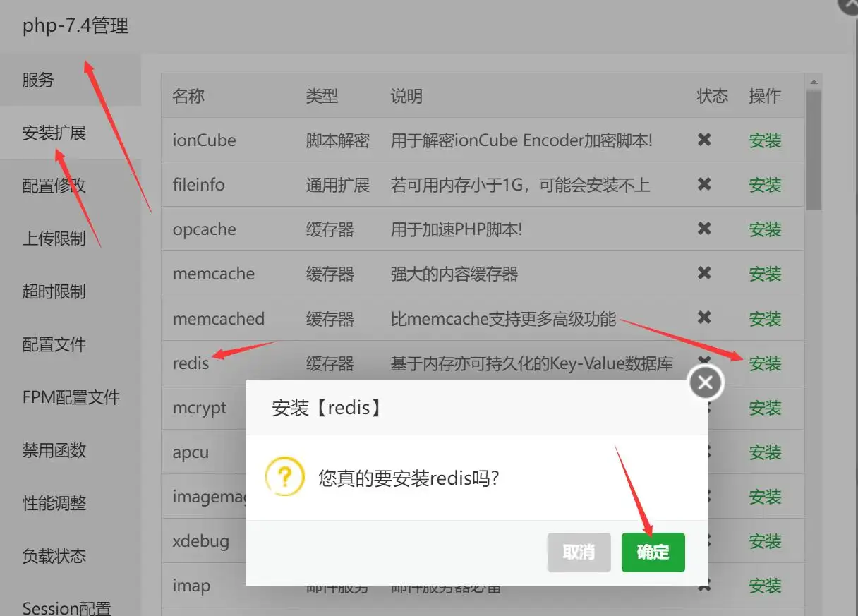Select the imap name cell
This screenshot has height=616, width=858.
(x=191, y=586)
